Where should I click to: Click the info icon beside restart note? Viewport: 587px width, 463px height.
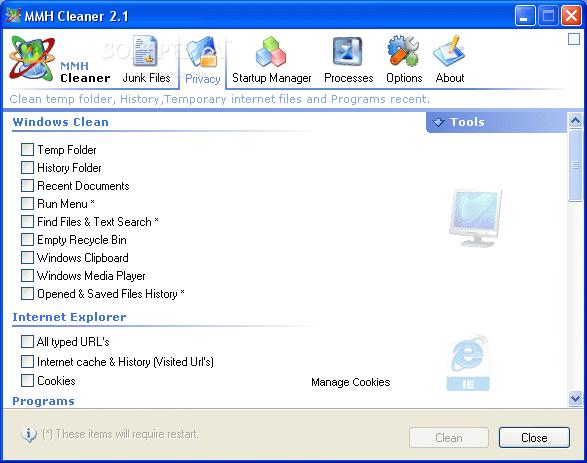coord(29,435)
